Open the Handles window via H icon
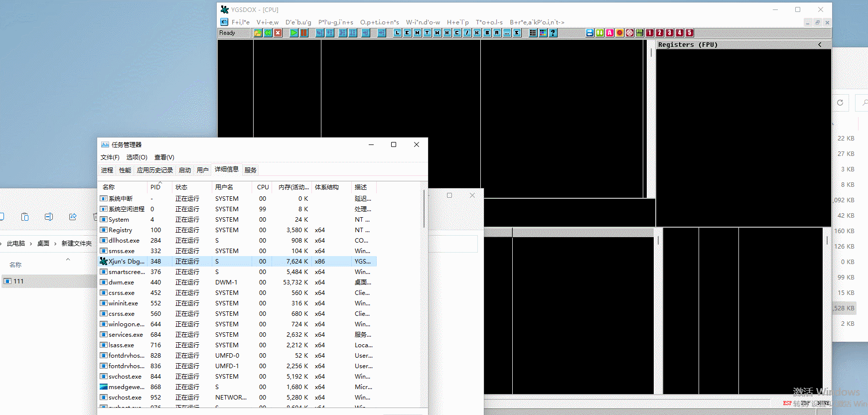This screenshot has width=868, height=415. (x=447, y=33)
